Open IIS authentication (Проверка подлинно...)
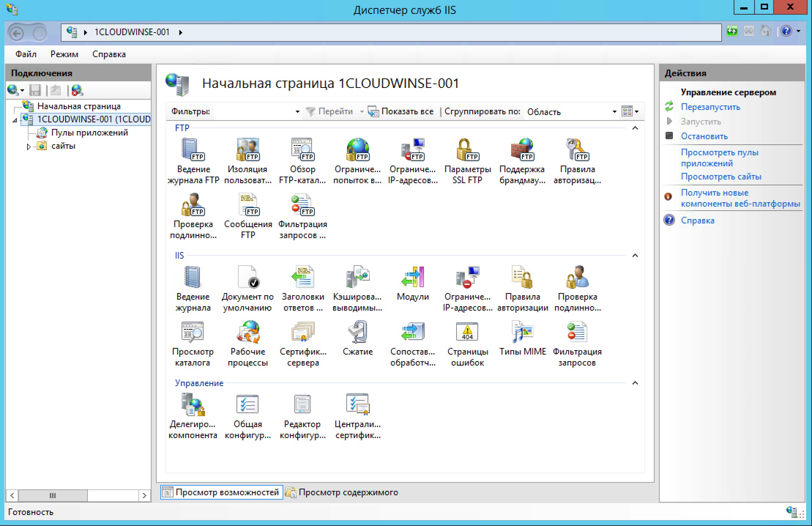812x526 pixels. [577, 289]
